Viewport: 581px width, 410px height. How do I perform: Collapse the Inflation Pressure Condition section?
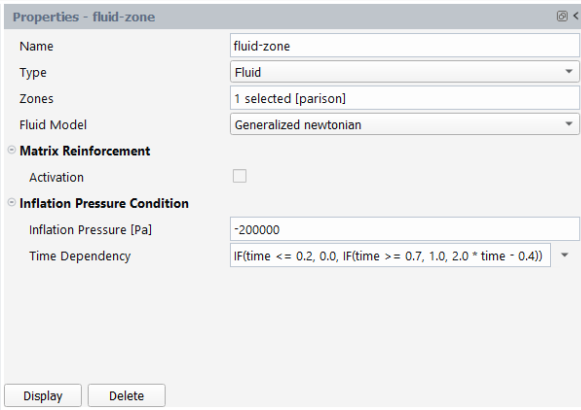click(12, 202)
